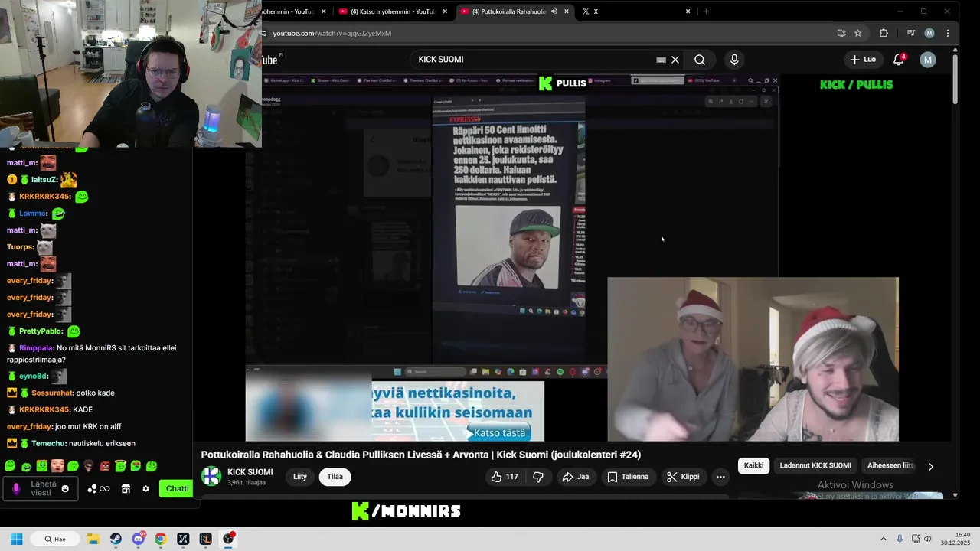The height and width of the screenshot is (551, 980).
Task: Create a clip with Klippi button
Action: pyautogui.click(x=683, y=477)
